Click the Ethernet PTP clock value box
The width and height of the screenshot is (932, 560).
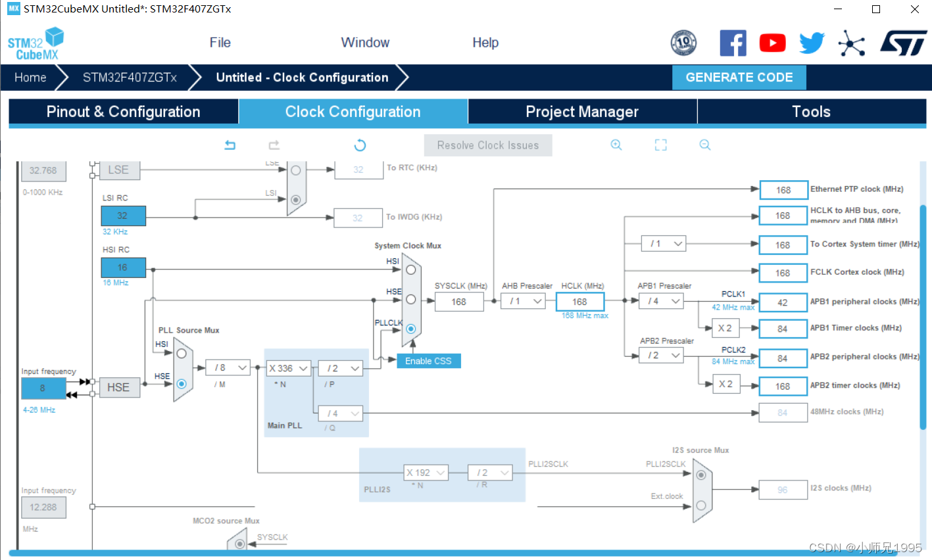click(783, 190)
